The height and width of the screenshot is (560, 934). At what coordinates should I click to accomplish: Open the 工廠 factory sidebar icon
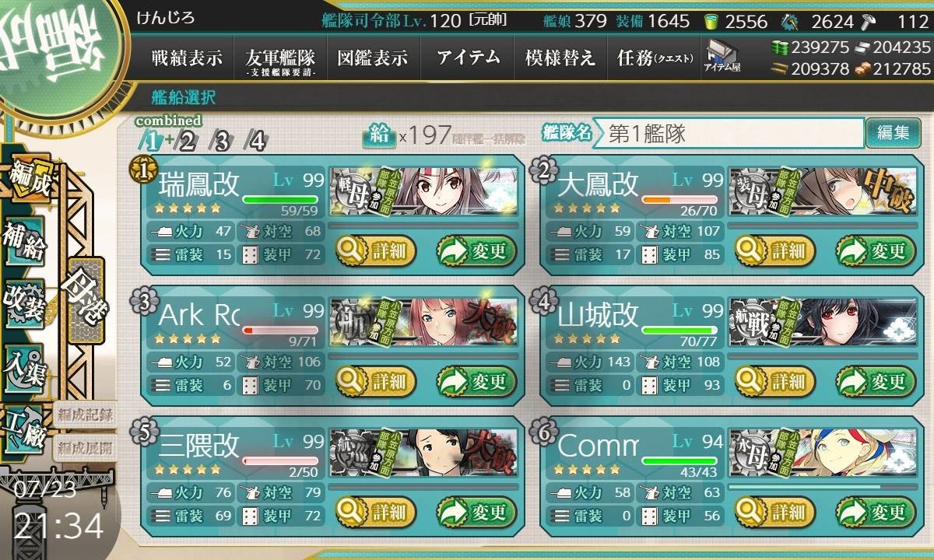[x=24, y=429]
